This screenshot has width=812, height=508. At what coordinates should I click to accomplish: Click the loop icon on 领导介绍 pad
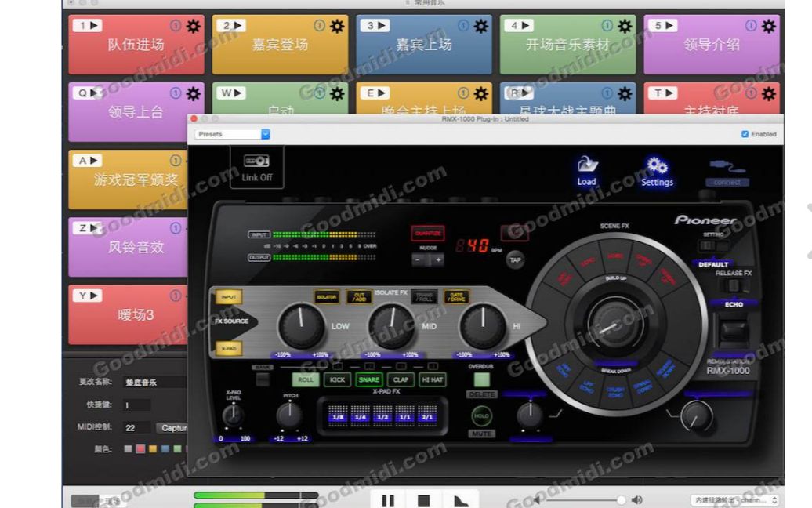(x=751, y=25)
